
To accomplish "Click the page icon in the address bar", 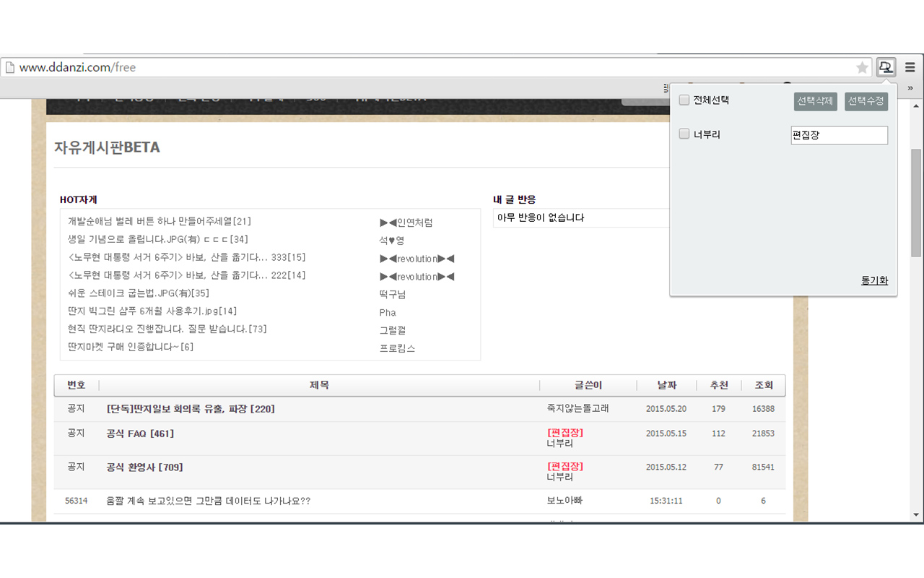I will 10,66.
